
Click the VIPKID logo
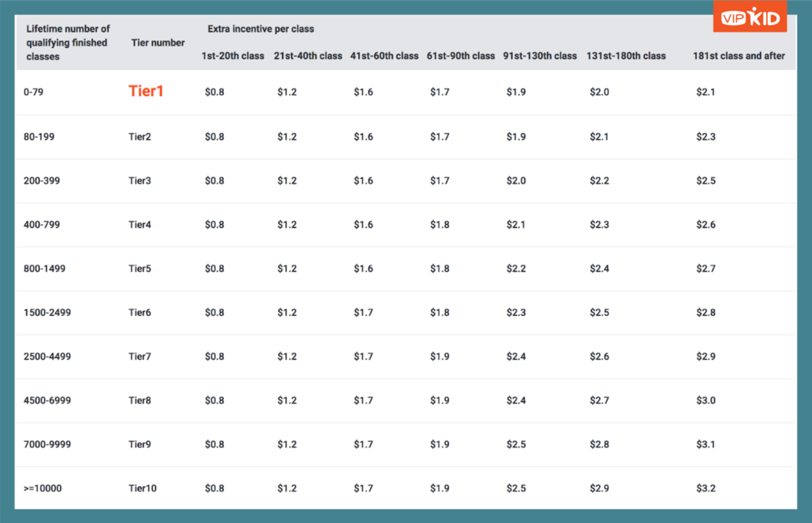[x=749, y=17]
